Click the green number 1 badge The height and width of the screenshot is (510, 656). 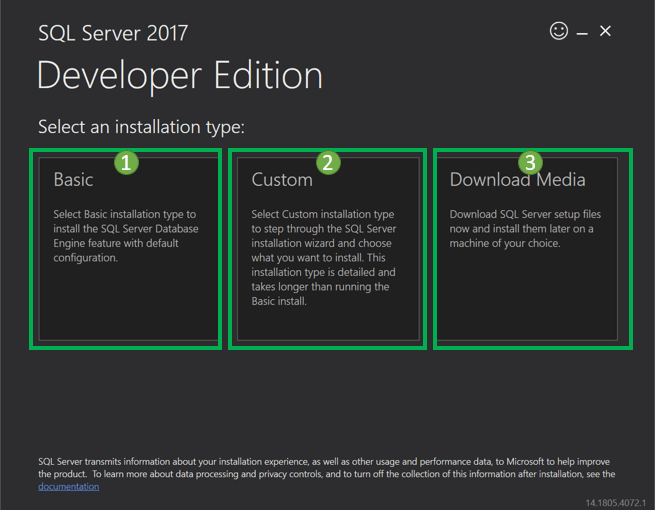pyautogui.click(x=125, y=162)
